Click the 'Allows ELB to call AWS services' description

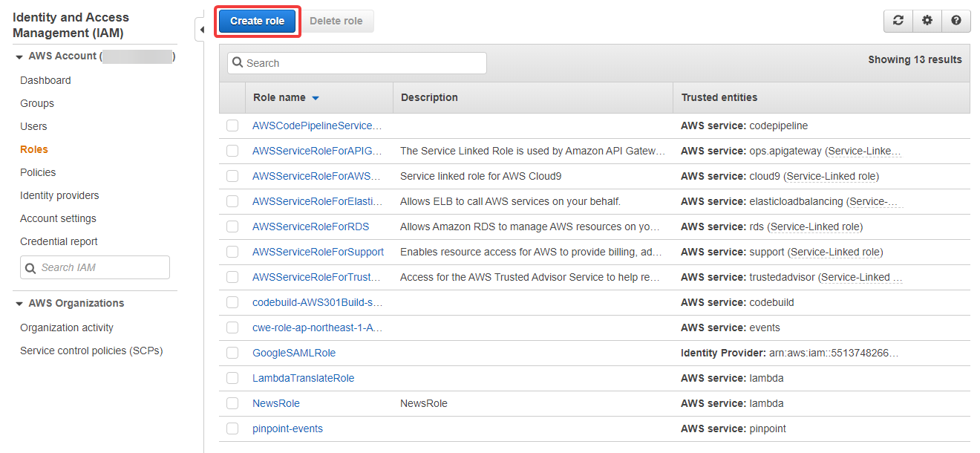point(510,201)
